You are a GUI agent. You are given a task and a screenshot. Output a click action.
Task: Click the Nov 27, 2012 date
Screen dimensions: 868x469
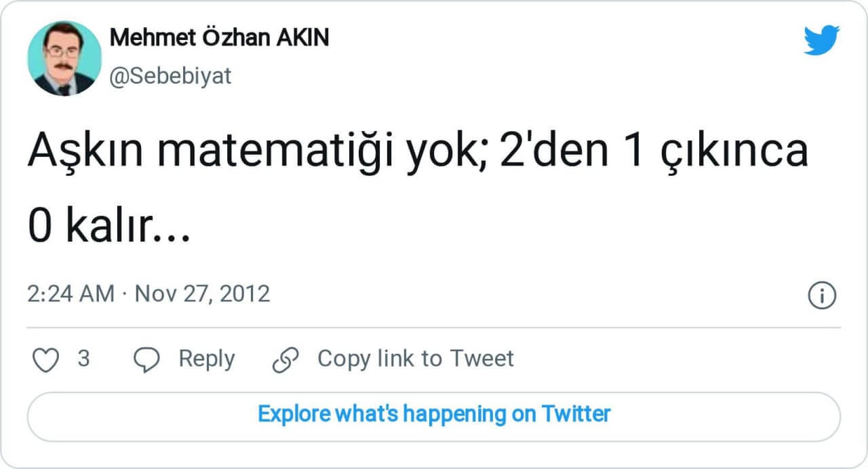click(x=202, y=294)
